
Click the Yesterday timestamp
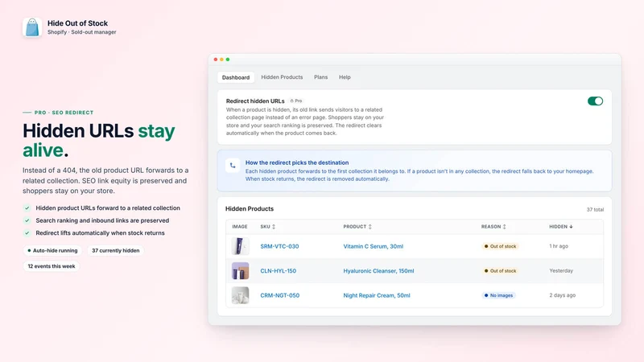click(x=561, y=271)
